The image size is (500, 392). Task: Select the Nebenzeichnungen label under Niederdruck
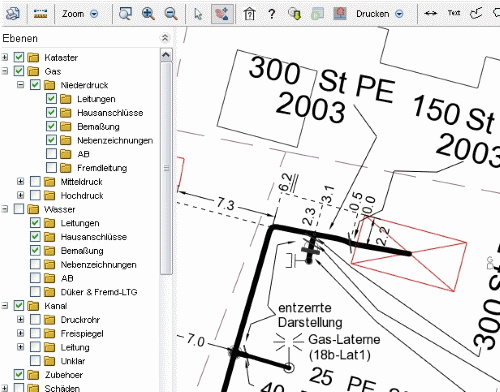point(115,141)
